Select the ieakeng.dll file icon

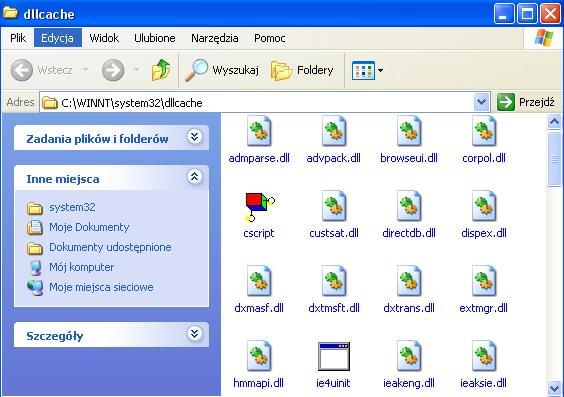pyautogui.click(x=409, y=356)
